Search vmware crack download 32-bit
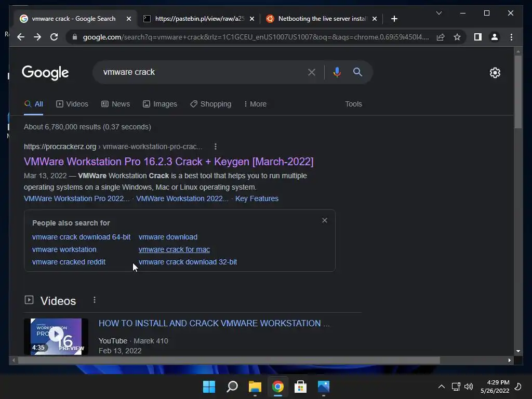The image size is (532, 399). coord(188,262)
